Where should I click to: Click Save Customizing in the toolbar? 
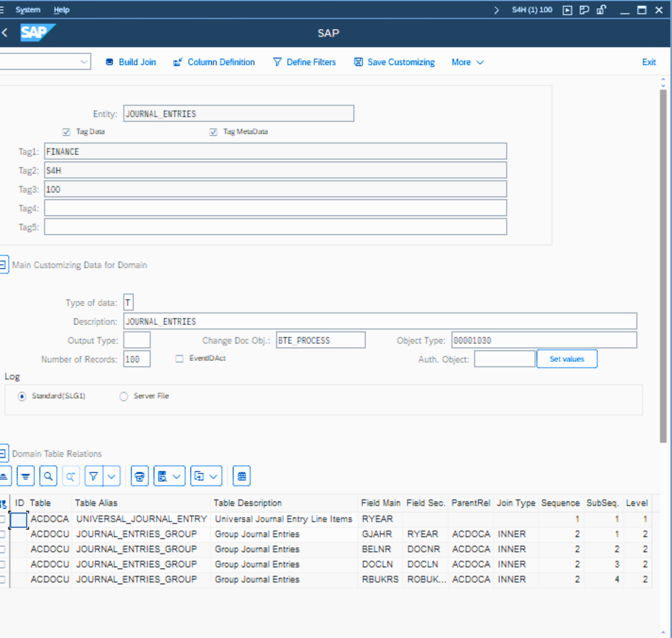point(394,62)
